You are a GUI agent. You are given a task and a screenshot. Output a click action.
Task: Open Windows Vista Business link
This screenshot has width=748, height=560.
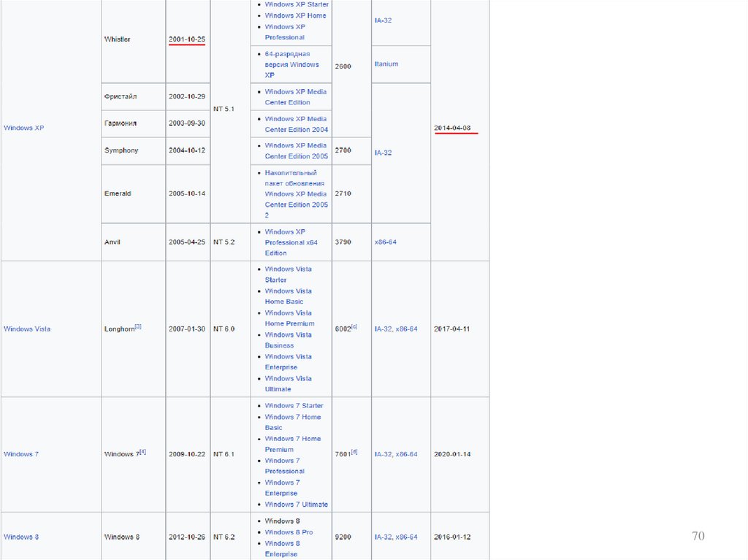(288, 340)
